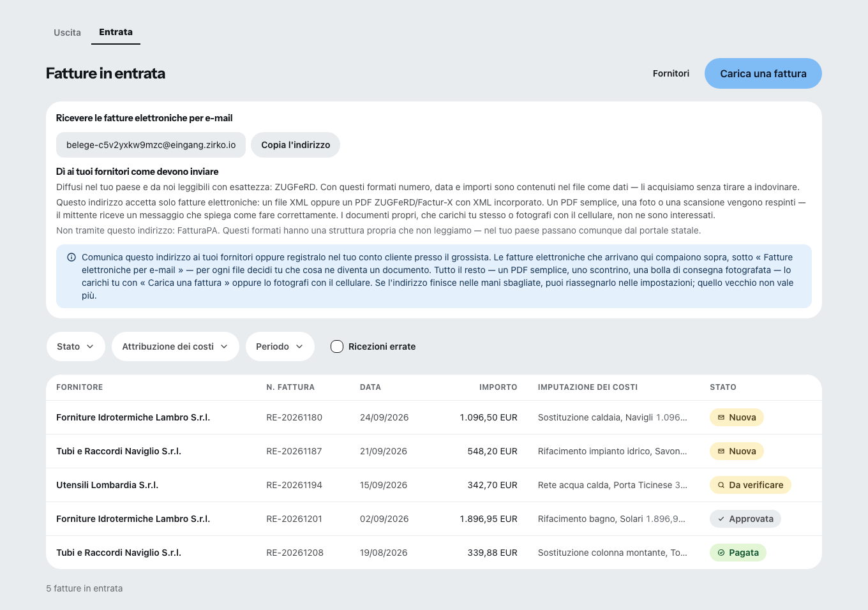The image size is (868, 610).
Task: Open the Fornitori link
Action: pyautogui.click(x=671, y=73)
